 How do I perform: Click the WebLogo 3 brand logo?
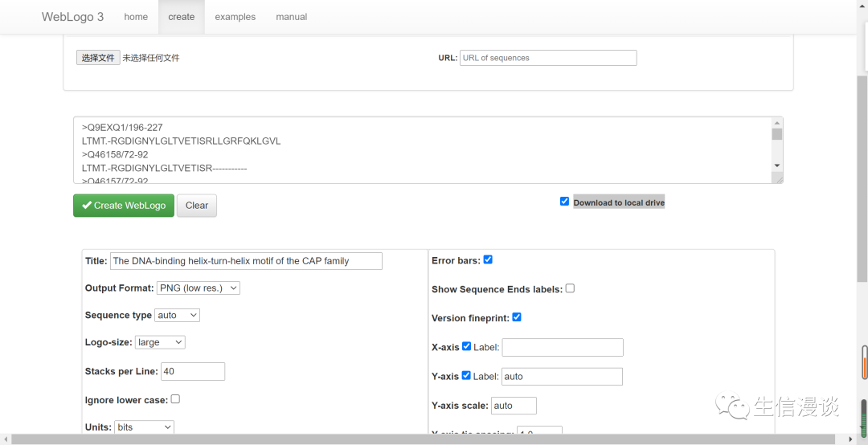72,17
